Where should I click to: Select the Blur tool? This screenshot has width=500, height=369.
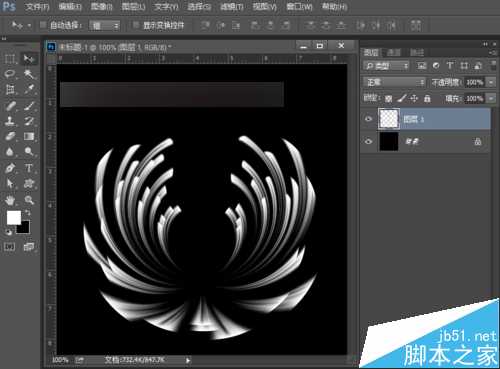coord(10,152)
